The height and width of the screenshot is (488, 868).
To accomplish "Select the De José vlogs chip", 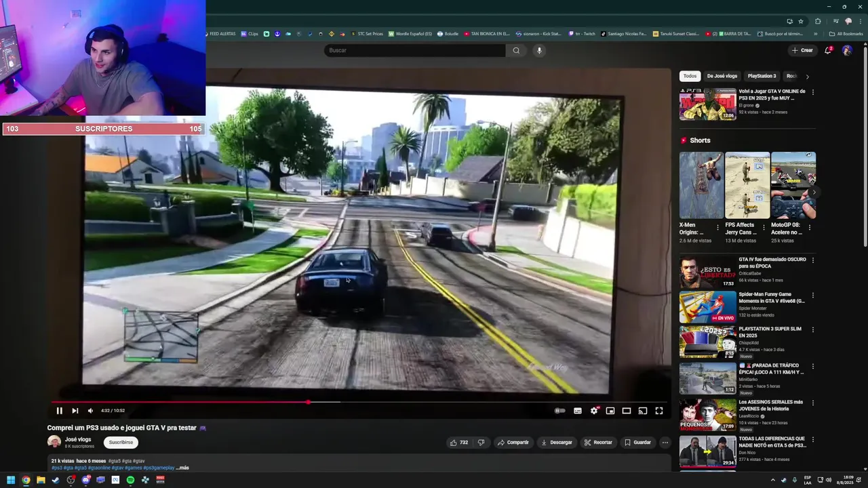I will point(722,76).
